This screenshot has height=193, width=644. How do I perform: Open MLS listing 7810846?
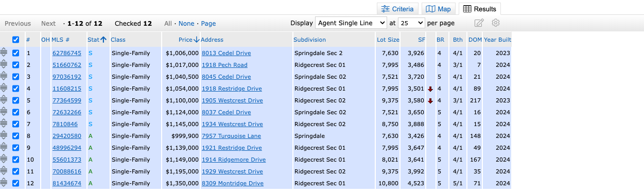point(65,124)
